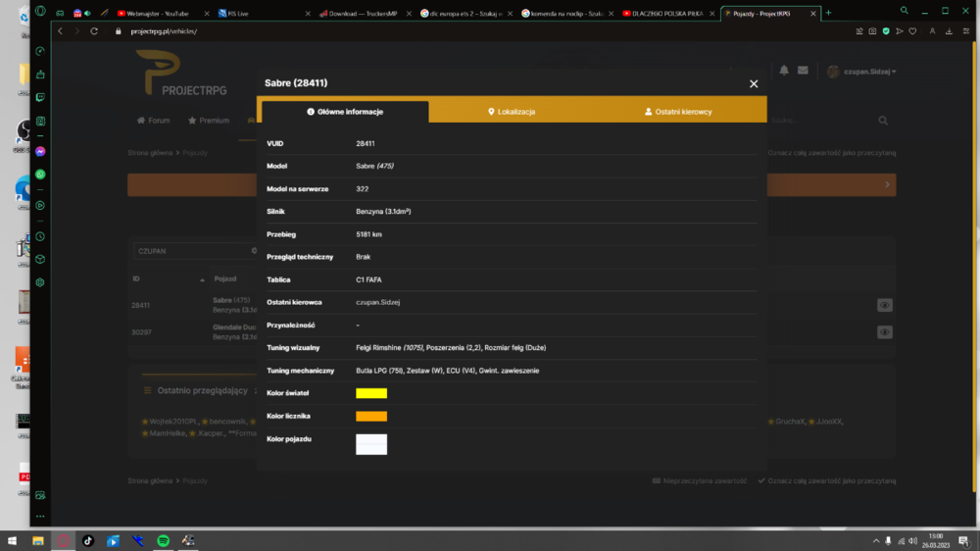Close the Sabre (28411) dialog

click(754, 83)
